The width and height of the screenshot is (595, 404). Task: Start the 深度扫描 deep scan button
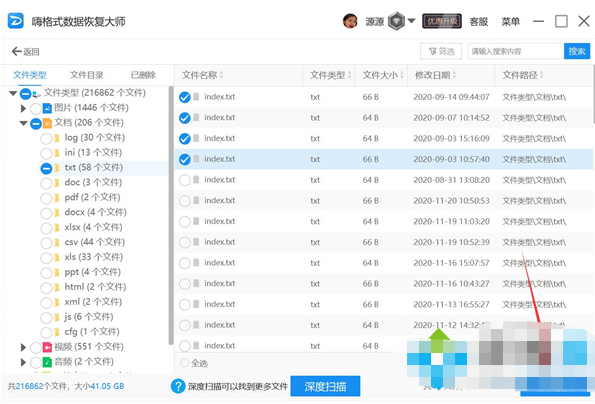[325, 387]
